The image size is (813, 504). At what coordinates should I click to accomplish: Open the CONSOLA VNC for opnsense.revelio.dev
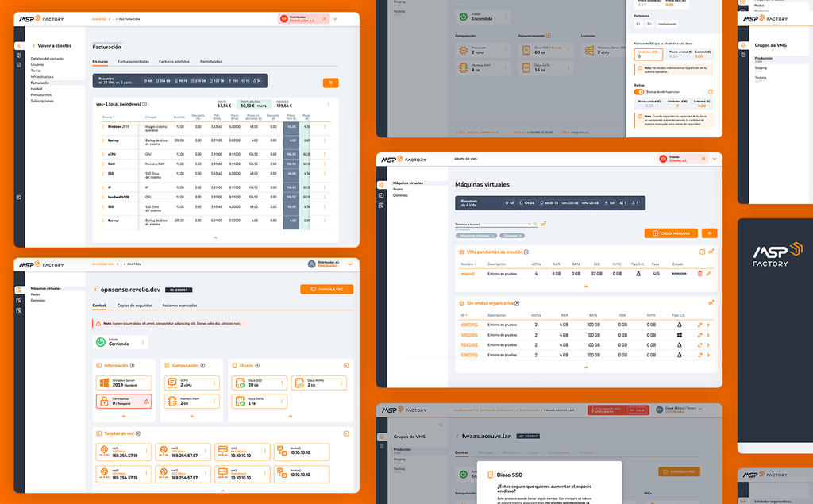click(x=326, y=290)
